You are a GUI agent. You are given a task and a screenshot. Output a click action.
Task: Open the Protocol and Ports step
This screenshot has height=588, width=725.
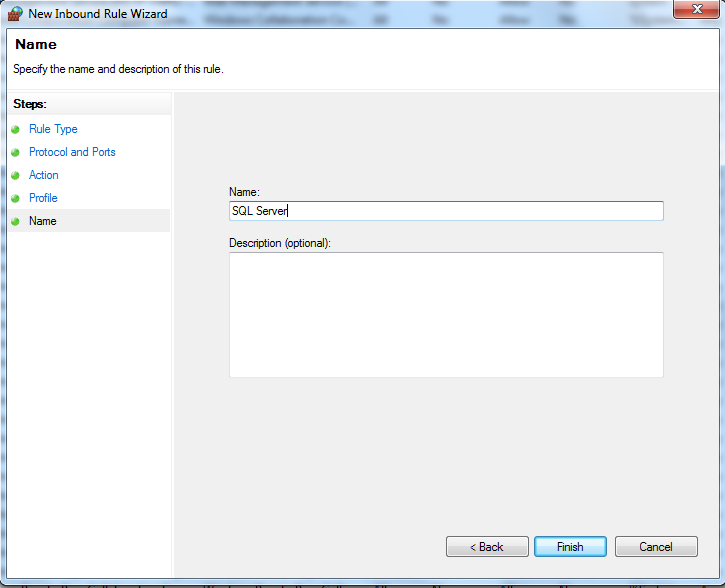72,152
